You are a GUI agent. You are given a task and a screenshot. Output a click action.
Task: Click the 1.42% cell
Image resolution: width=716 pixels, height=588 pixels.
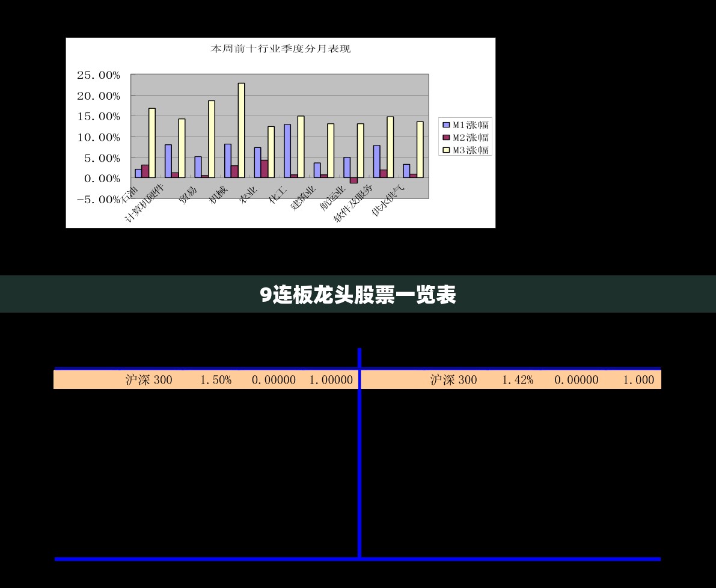[x=518, y=380]
